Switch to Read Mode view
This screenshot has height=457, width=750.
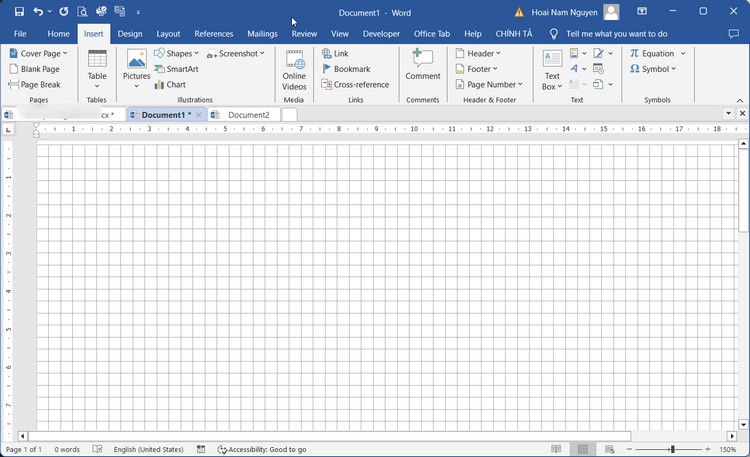pos(556,449)
